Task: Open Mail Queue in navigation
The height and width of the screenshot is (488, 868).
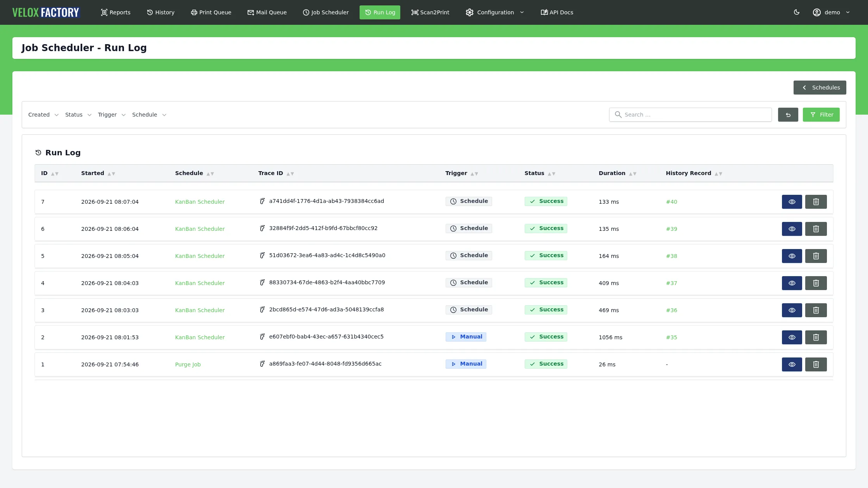Action: click(x=267, y=12)
